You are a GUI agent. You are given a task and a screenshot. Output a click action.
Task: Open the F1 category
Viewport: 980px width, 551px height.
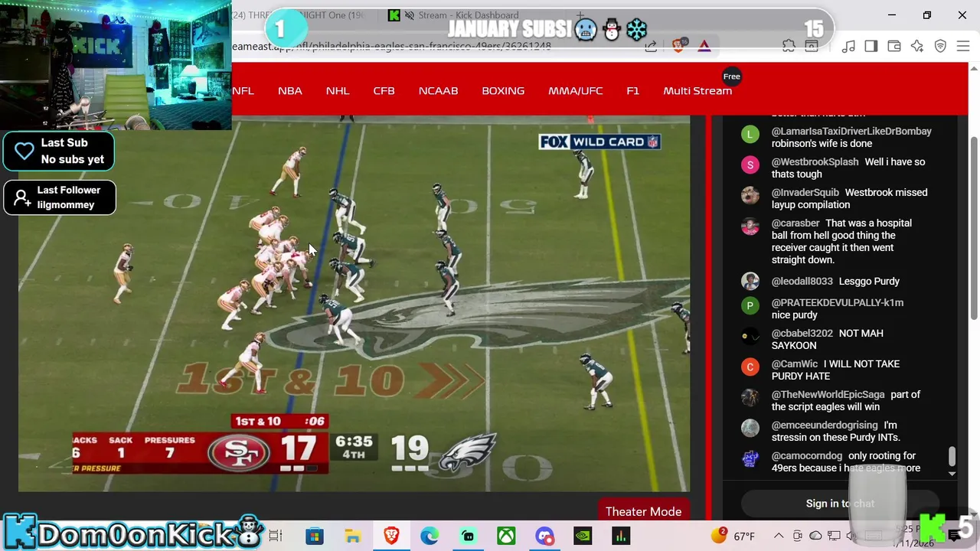tap(632, 90)
